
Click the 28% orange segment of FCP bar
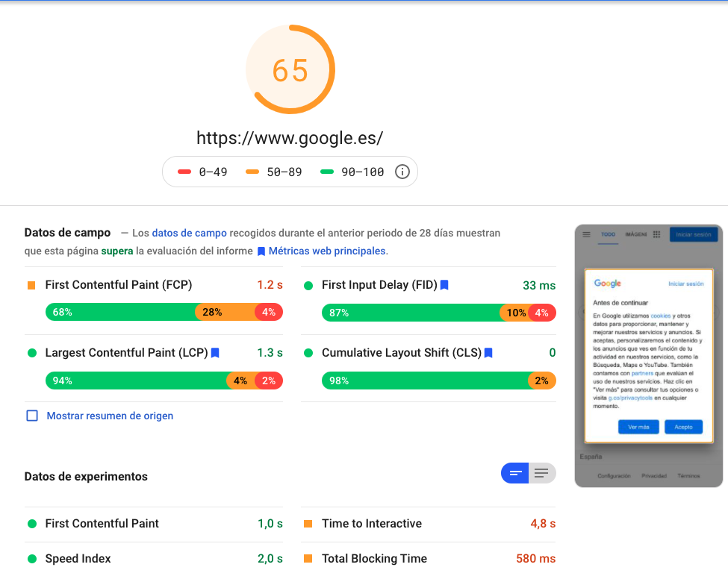click(x=225, y=312)
